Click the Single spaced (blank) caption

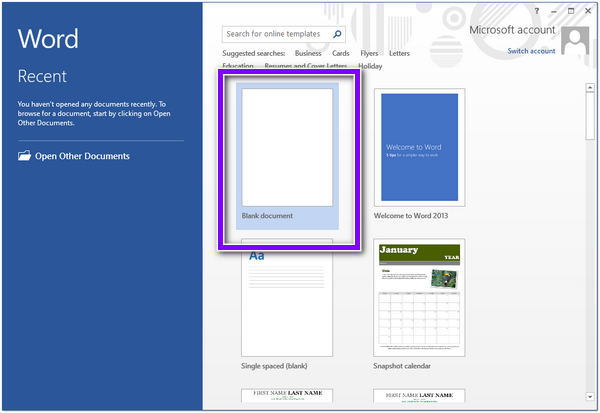(x=274, y=366)
